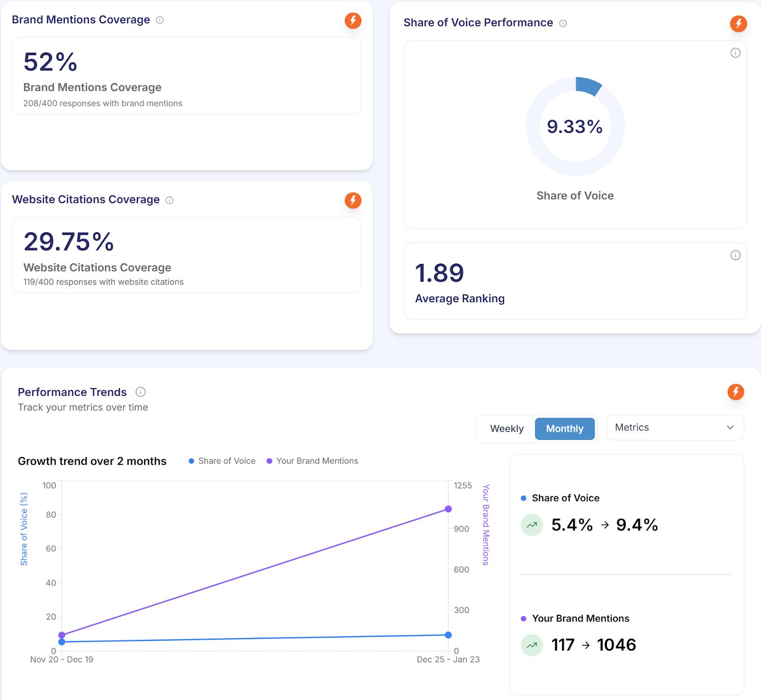Click the green growth arrow beside Your Brand Mentions
Viewport: 761px width, 700px height.
coord(532,645)
